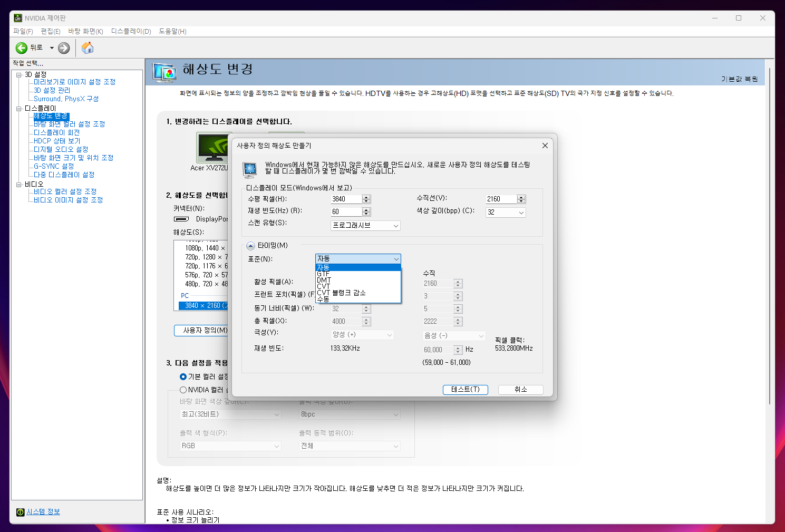Open 바탕 화면 크기 및 위치 조정

tap(73, 158)
